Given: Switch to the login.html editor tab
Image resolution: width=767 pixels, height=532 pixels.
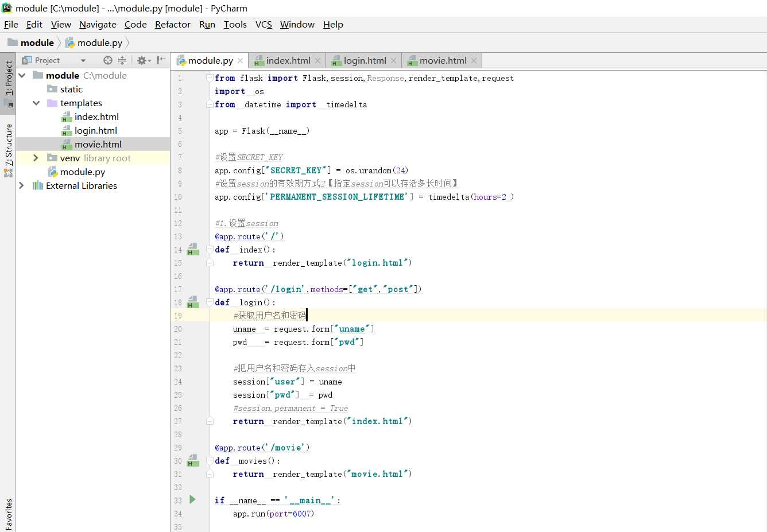Looking at the screenshot, I should coord(365,60).
